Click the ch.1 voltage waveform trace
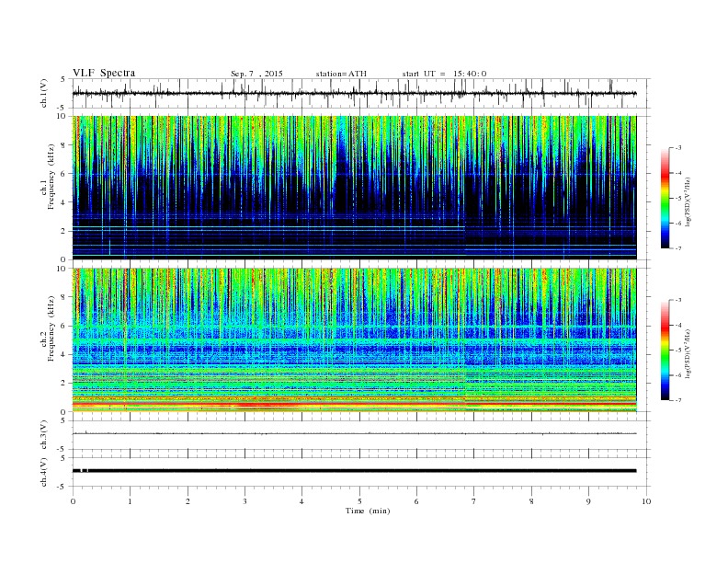728x563 pixels. pyautogui.click(x=354, y=93)
